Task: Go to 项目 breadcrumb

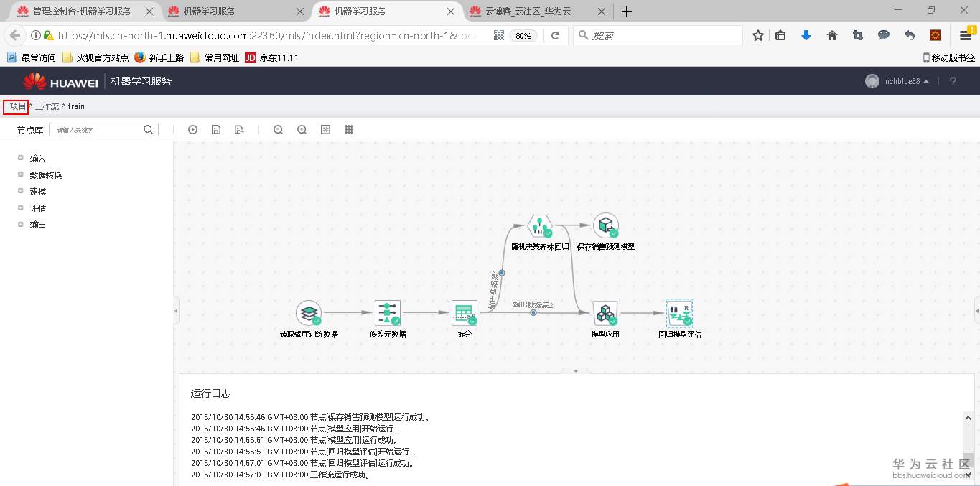Action: point(18,106)
